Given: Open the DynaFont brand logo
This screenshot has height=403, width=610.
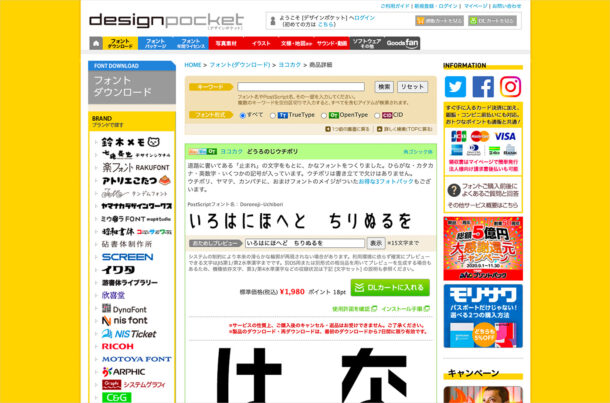Looking at the screenshot, I should point(124,309).
